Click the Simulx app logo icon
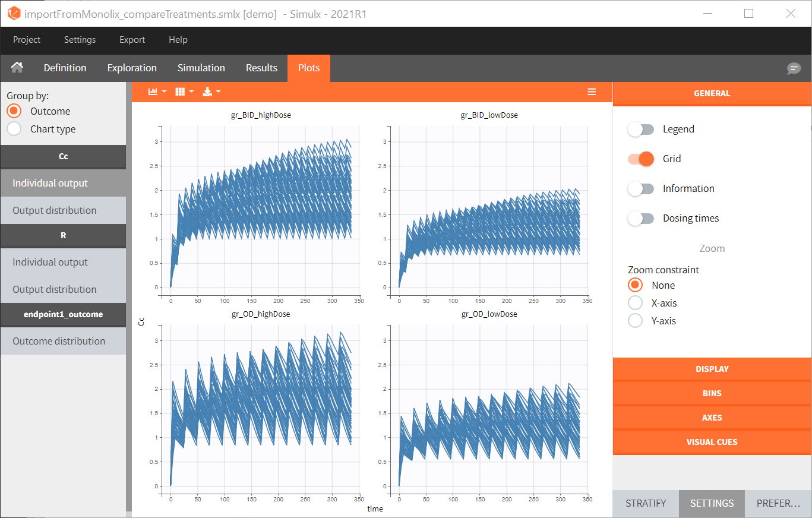The width and height of the screenshot is (812, 518). 14,13
